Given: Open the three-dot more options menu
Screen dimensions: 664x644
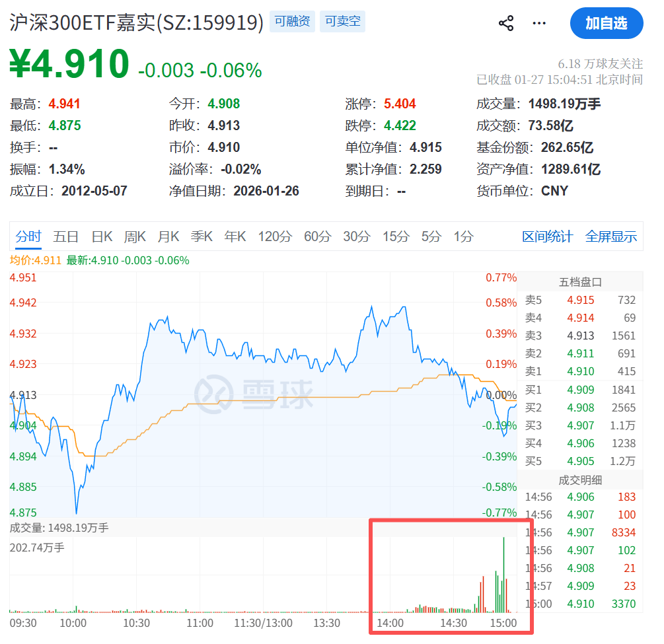Looking at the screenshot, I should click(x=539, y=24).
